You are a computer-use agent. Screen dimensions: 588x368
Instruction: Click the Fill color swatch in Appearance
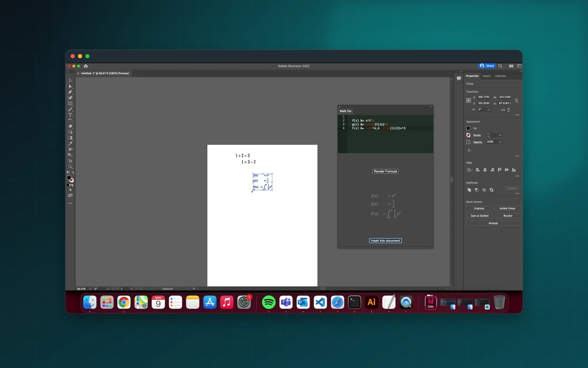pos(468,128)
